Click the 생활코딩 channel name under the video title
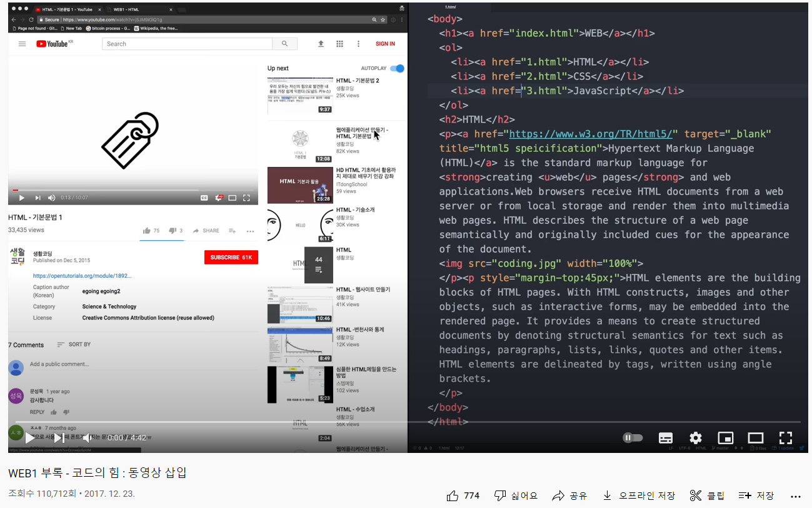This screenshot has height=508, width=812. 44,254
